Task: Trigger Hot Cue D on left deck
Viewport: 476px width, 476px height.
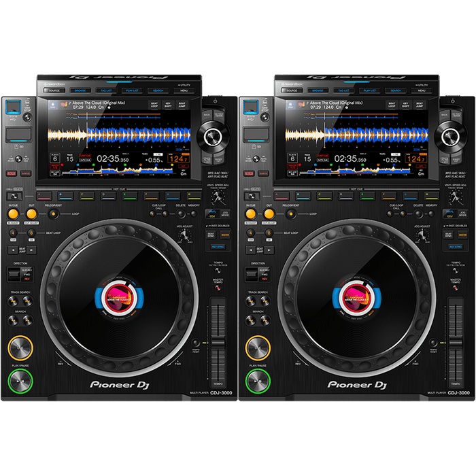Action: 108,196
